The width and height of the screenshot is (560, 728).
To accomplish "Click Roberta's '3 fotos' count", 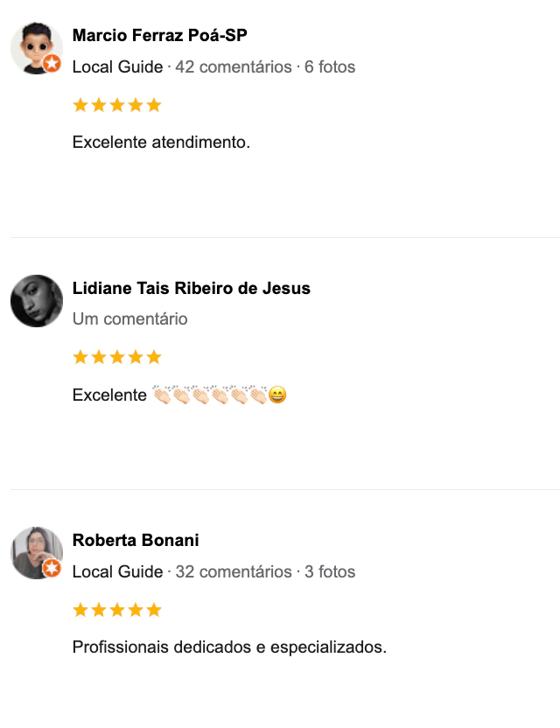I will click(x=330, y=572).
